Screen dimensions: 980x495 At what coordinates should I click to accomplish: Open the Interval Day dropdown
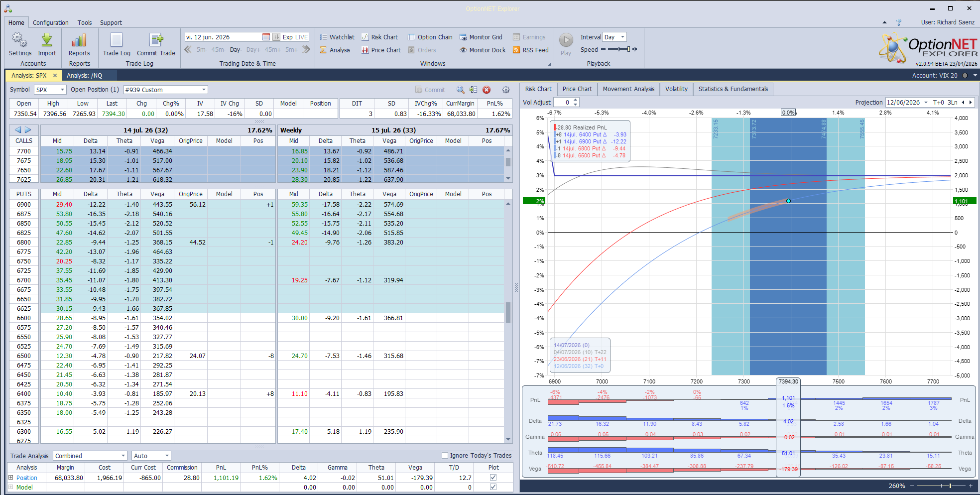point(622,37)
